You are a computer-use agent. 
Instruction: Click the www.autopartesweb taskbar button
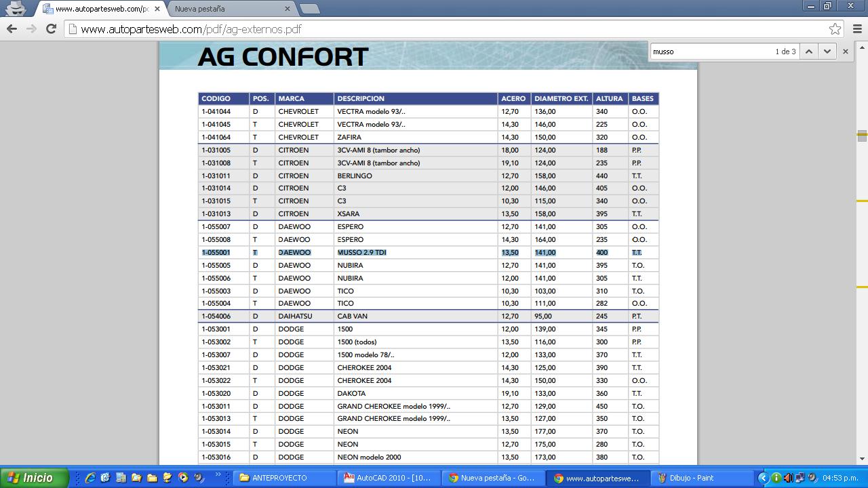[x=597, y=478]
